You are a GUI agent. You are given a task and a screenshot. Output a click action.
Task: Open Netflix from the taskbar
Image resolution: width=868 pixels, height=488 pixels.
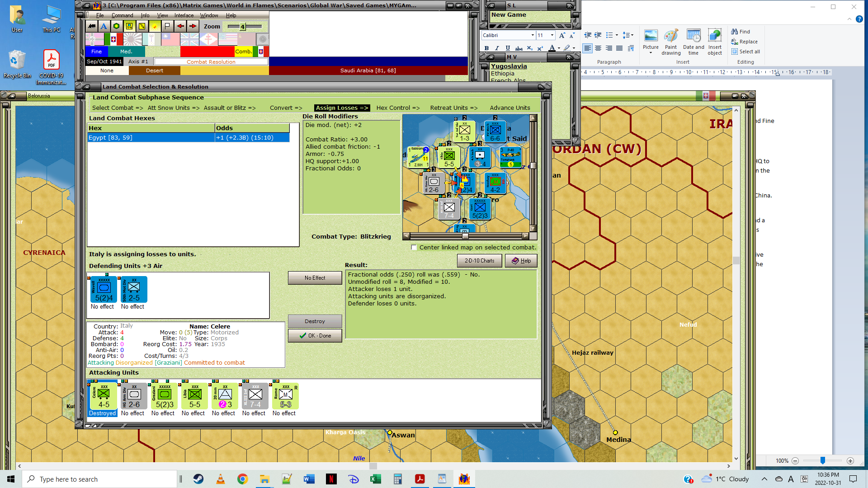click(331, 479)
